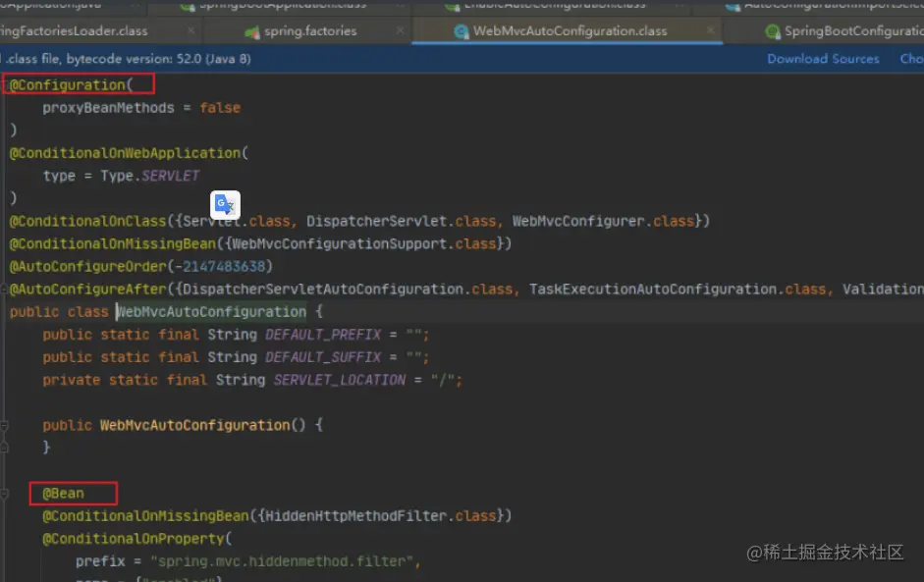Click the false keyword value
This screenshot has height=582, width=924.
tap(220, 108)
